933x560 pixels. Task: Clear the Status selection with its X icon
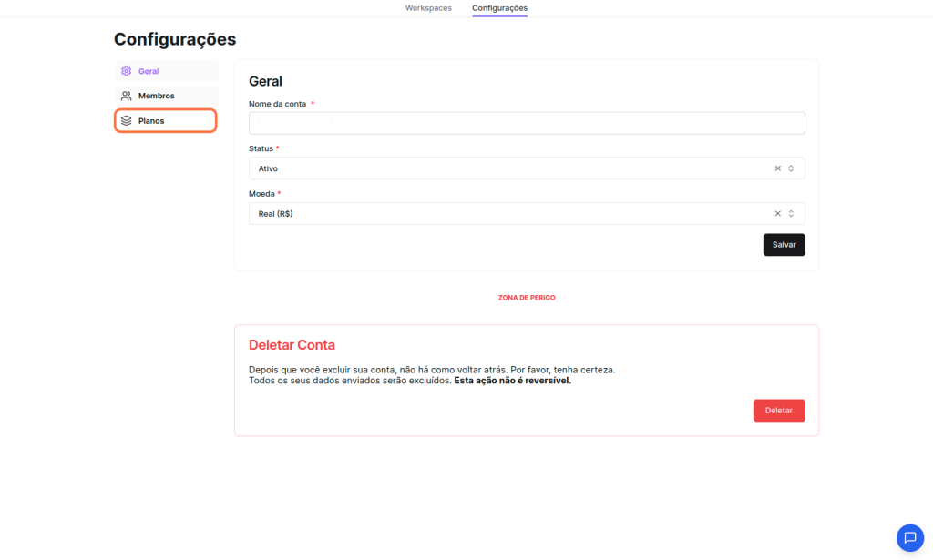click(777, 168)
